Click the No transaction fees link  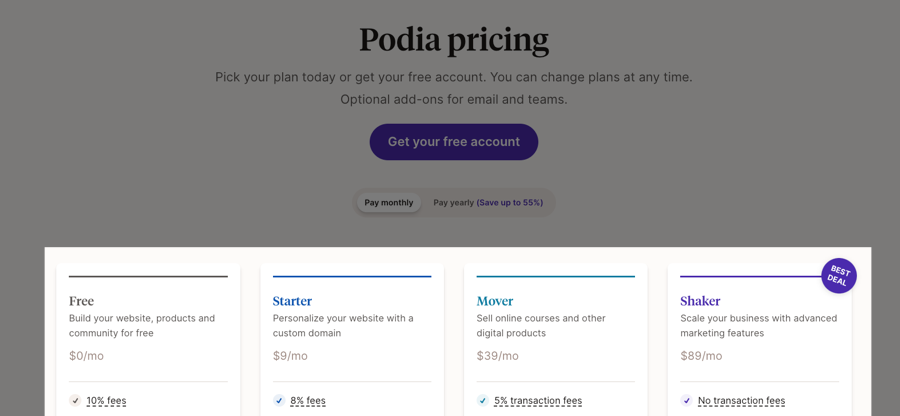pyautogui.click(x=741, y=401)
